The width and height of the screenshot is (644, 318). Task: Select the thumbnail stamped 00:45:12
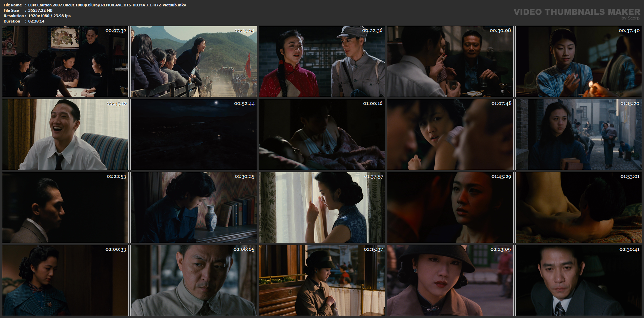pyautogui.click(x=65, y=134)
